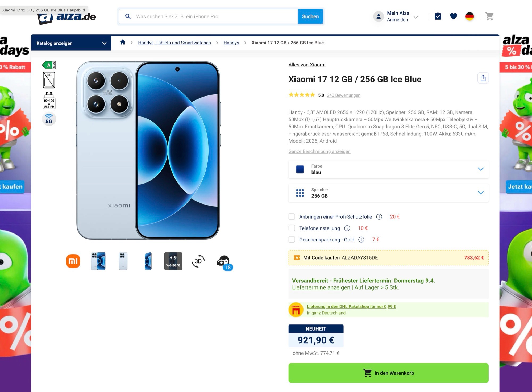This screenshot has width=532, height=392.
Task: Expand the Farbe color dropdown
Action: coord(388,169)
